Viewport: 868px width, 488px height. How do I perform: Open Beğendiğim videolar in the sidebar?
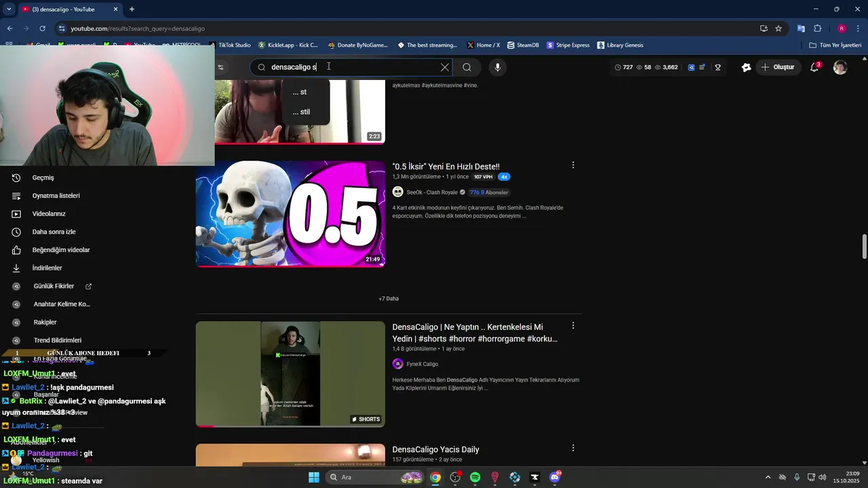(61, 250)
